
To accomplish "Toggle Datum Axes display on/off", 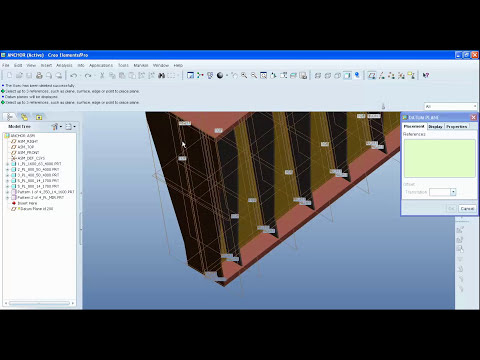I will coord(382,76).
